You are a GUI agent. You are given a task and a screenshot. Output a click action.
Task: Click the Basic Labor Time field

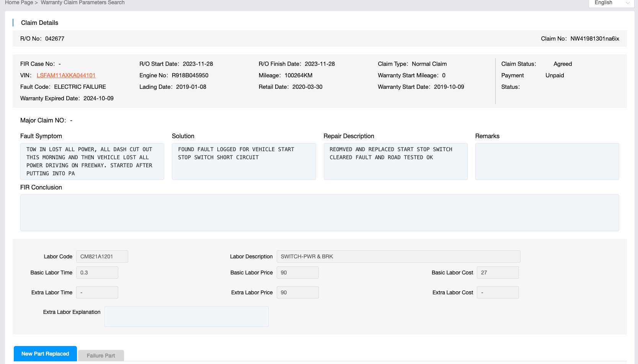[97, 273]
